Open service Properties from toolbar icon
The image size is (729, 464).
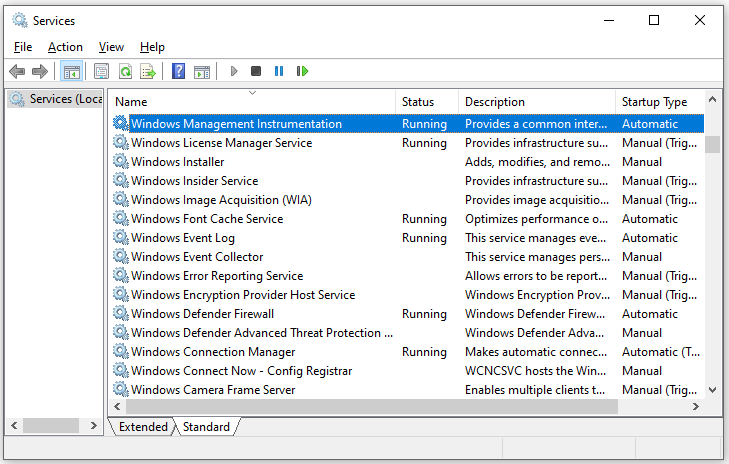[x=101, y=71]
